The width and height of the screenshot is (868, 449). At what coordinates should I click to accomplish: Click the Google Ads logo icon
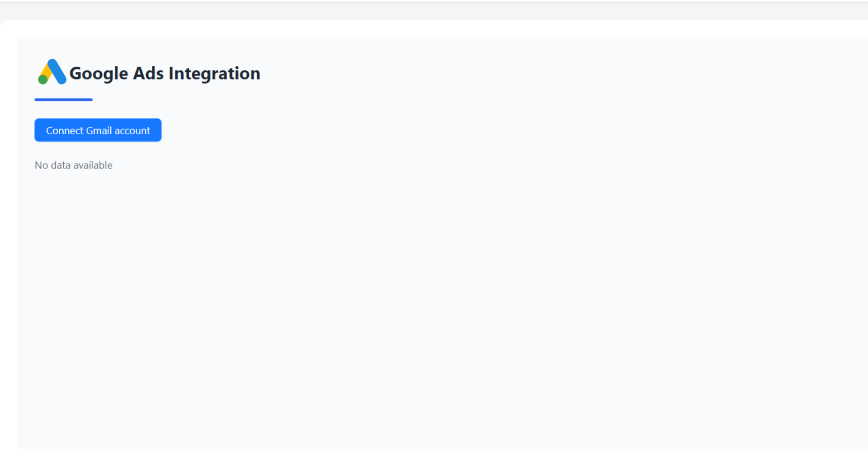coord(52,72)
